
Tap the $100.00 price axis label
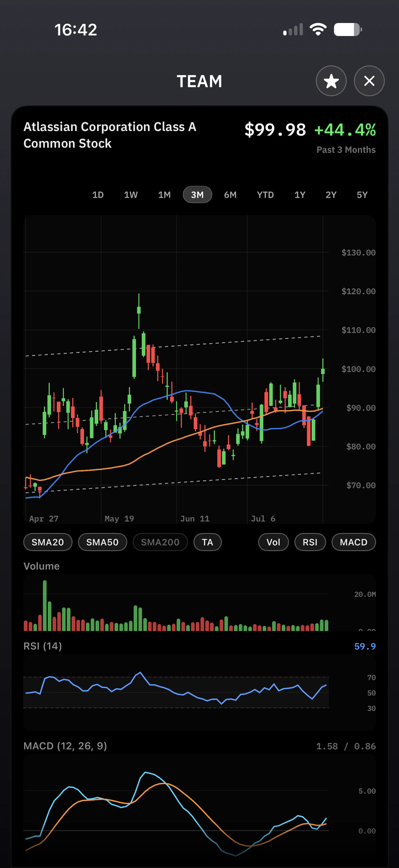358,369
